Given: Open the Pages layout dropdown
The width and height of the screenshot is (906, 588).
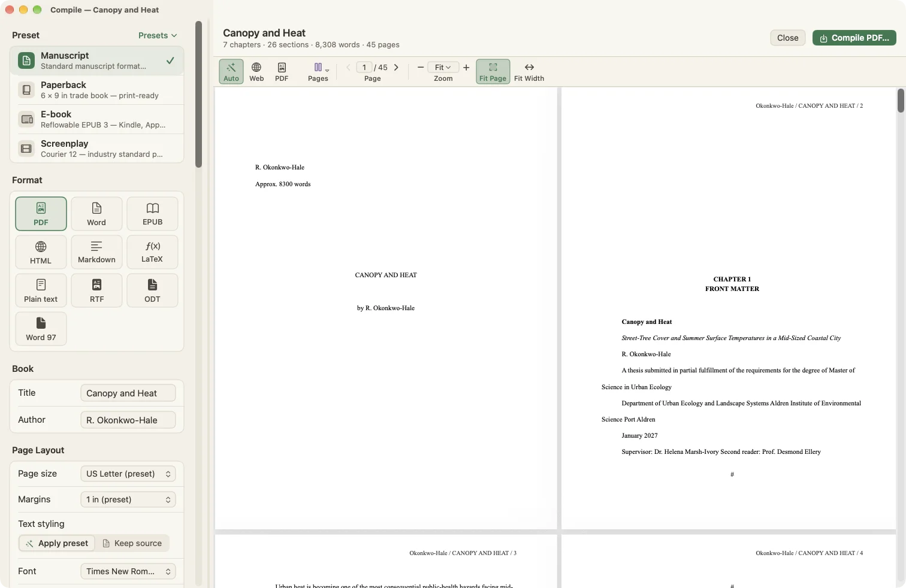Looking at the screenshot, I should tap(318, 72).
